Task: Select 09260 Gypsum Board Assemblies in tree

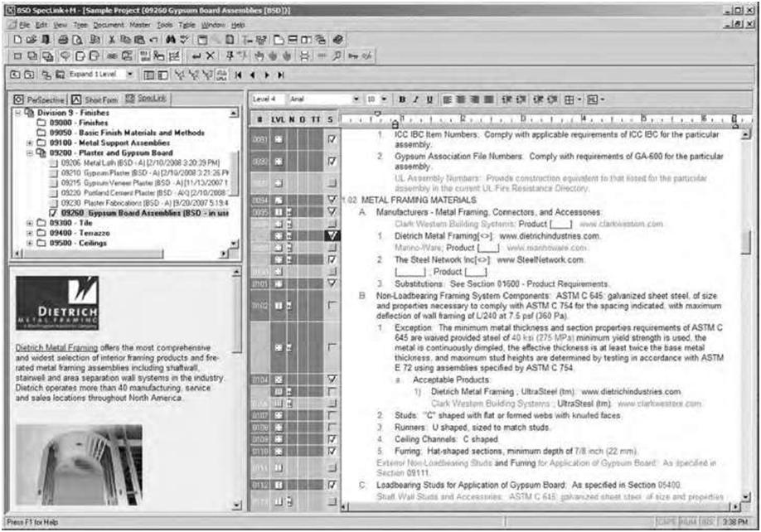Action: 144,213
